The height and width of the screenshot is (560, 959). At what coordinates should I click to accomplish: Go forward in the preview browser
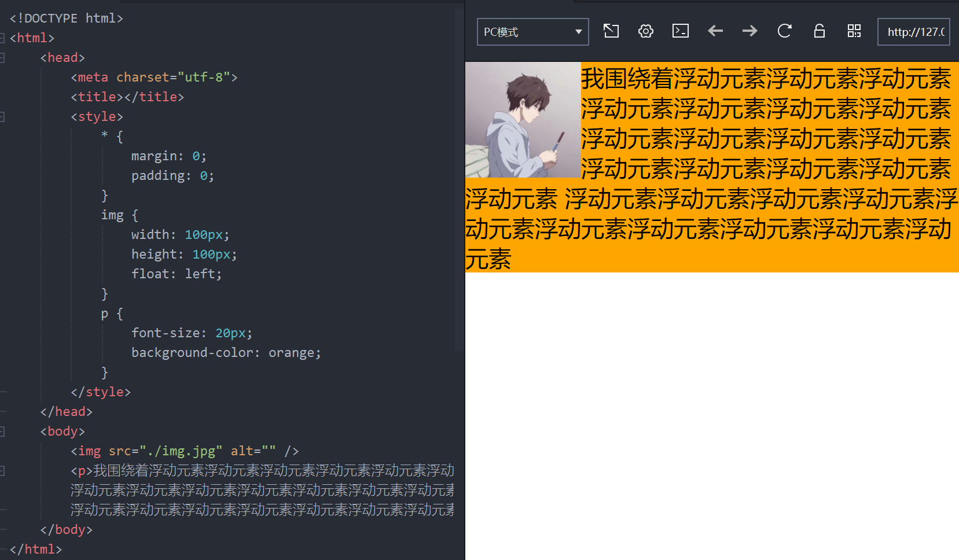[750, 31]
